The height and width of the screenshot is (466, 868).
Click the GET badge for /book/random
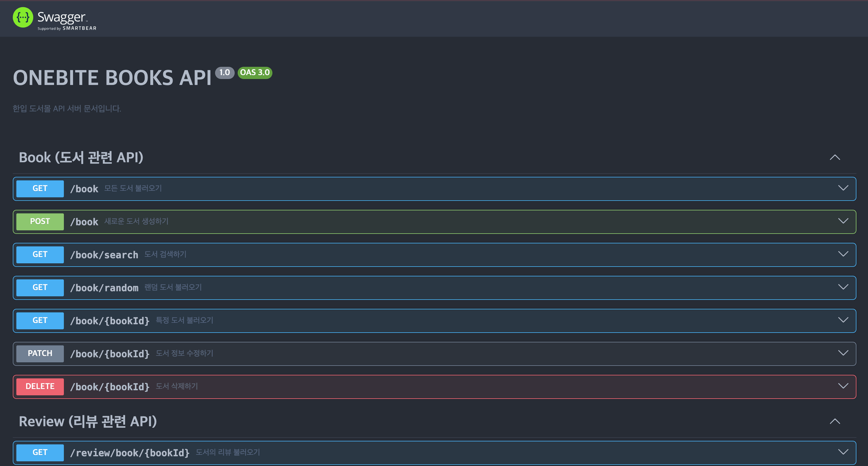40,288
